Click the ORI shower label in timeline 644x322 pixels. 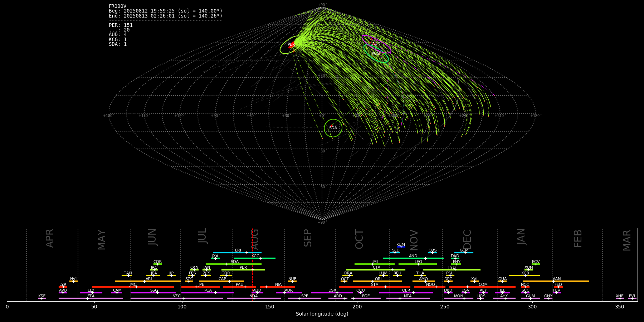(x=378, y=279)
